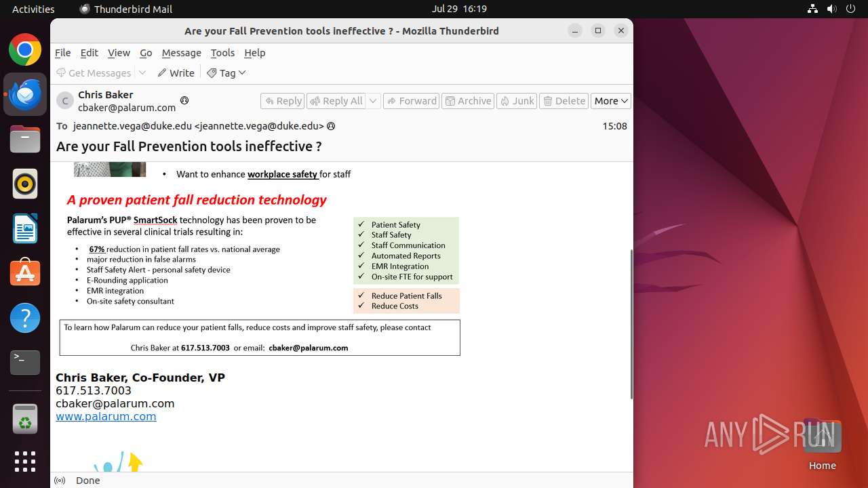Click red heading 'A proven patient fall reduction technology'
868x488 pixels.
(x=197, y=200)
